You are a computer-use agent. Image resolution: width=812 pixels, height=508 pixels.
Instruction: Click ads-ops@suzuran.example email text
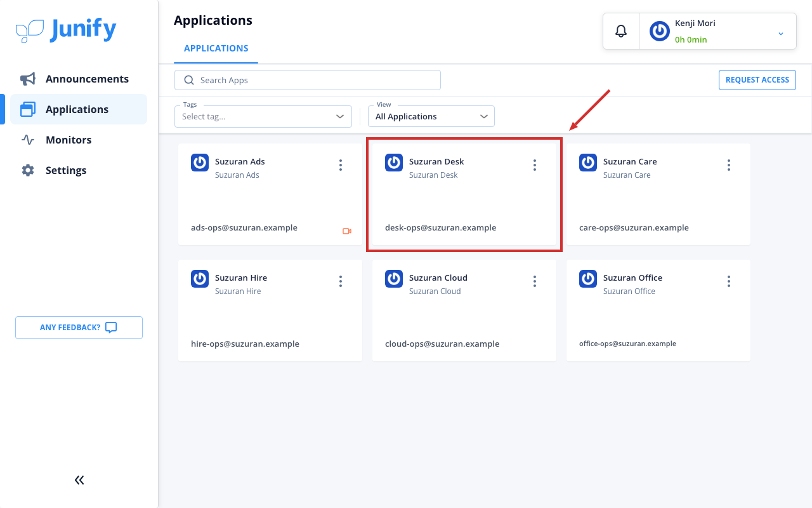pyautogui.click(x=244, y=227)
